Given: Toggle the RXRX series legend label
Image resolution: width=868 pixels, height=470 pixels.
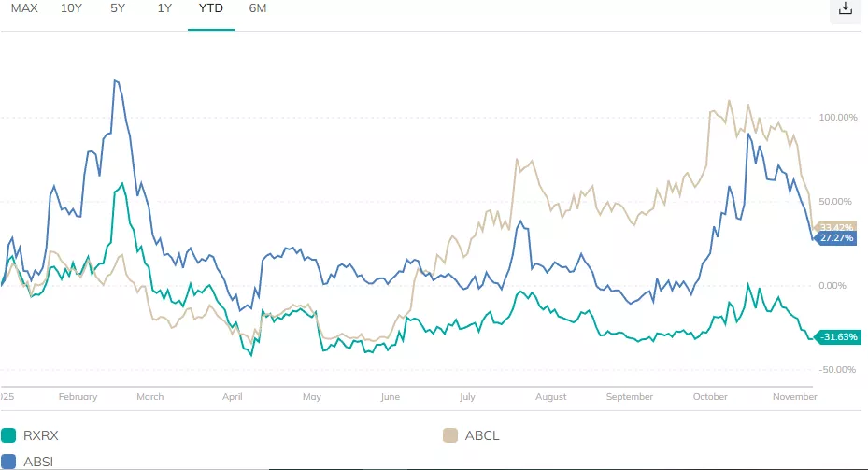Looking at the screenshot, I should pyautogui.click(x=40, y=434).
